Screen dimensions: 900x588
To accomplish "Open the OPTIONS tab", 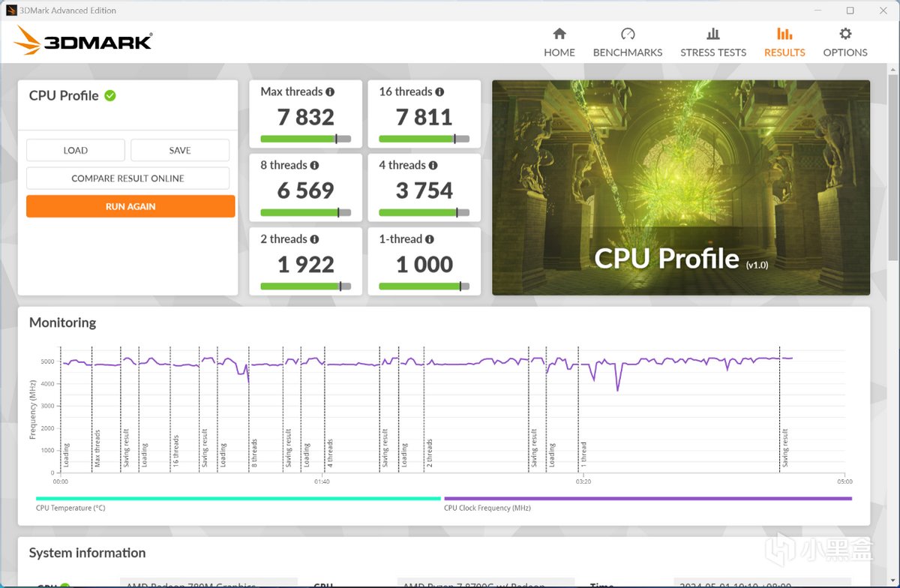I will click(x=845, y=42).
